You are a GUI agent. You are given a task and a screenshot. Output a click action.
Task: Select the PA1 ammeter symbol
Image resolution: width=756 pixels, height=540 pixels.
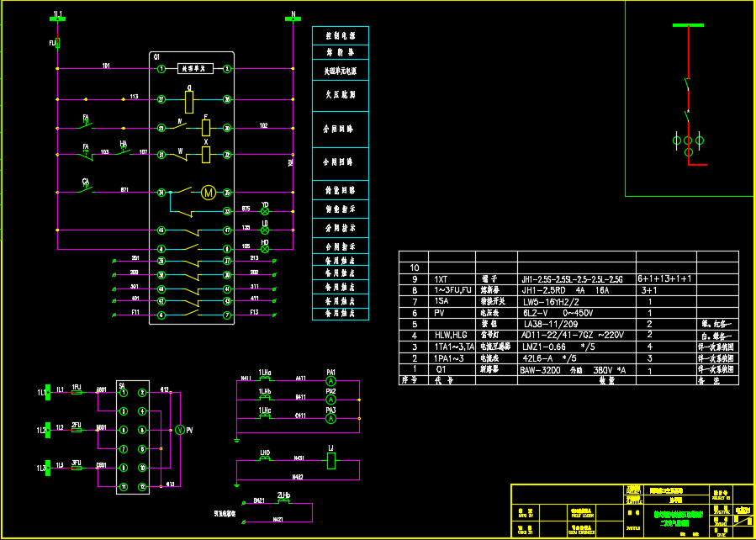click(330, 381)
